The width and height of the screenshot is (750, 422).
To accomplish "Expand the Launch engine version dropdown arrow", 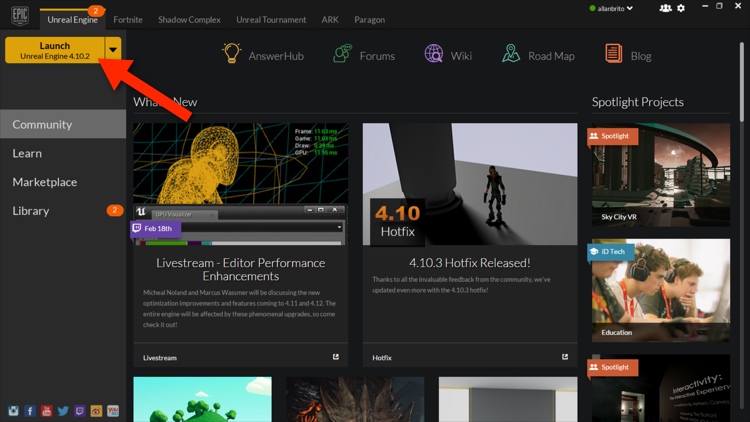I will click(x=113, y=50).
